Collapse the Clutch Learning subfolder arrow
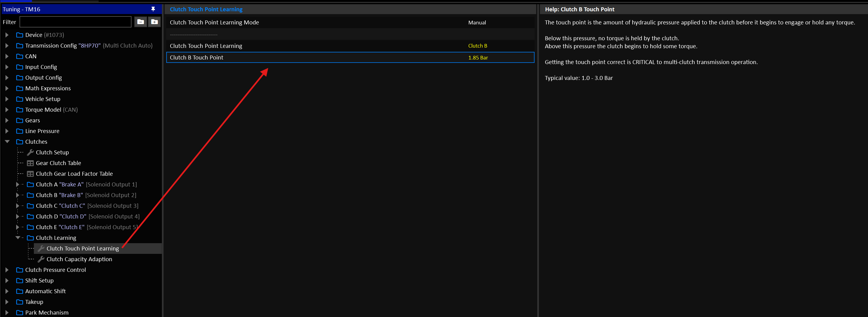 point(18,237)
